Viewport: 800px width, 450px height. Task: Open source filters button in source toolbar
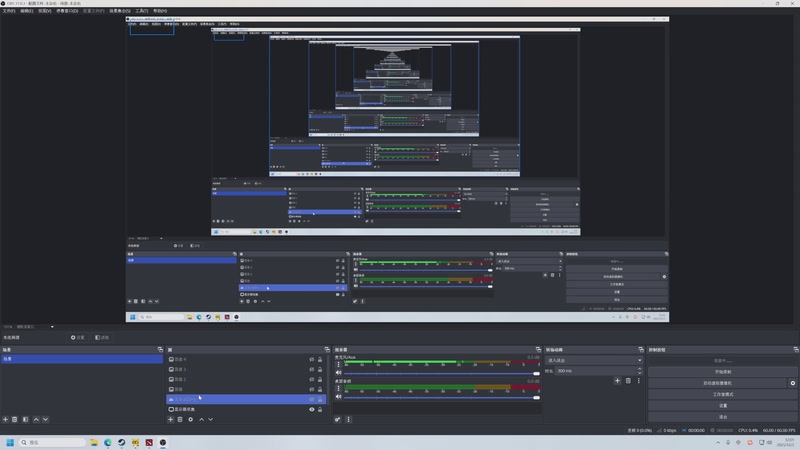[102, 337]
